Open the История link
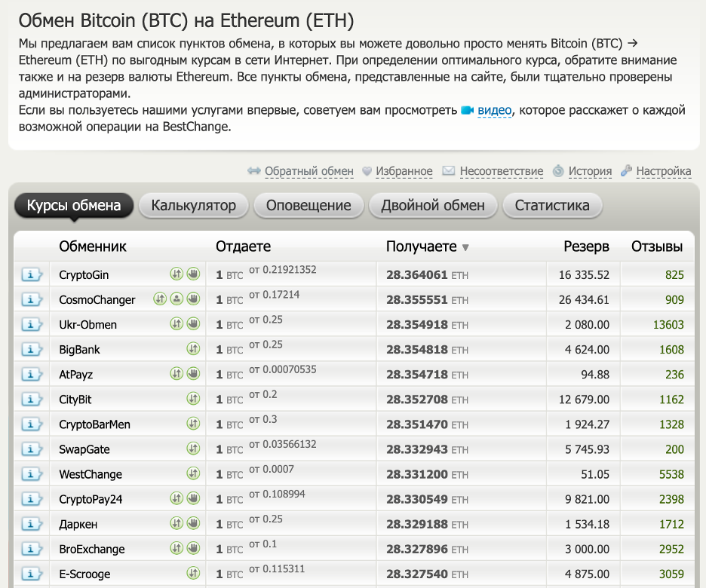Image resolution: width=706 pixels, height=588 pixels. (x=590, y=171)
